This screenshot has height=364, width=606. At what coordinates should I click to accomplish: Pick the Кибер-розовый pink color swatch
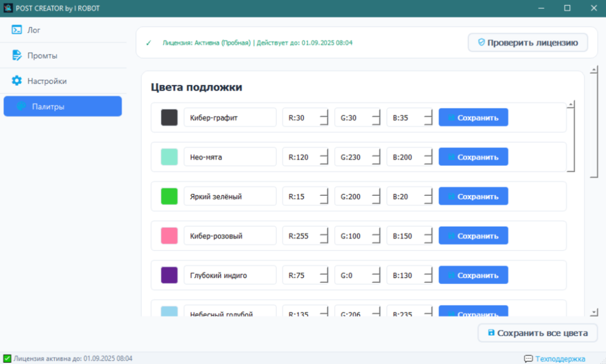tap(169, 236)
